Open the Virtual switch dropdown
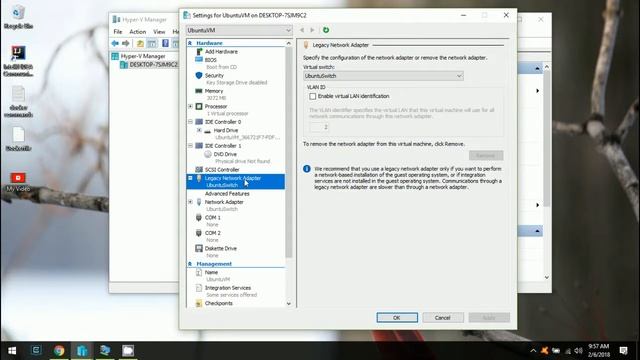 pyautogui.click(x=383, y=76)
